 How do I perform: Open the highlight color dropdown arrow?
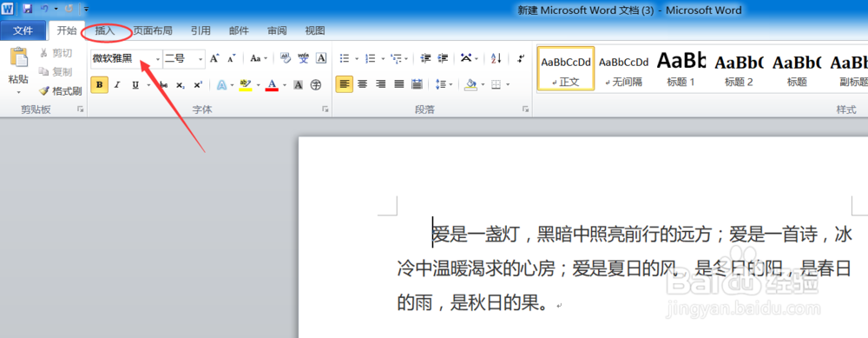click(258, 85)
